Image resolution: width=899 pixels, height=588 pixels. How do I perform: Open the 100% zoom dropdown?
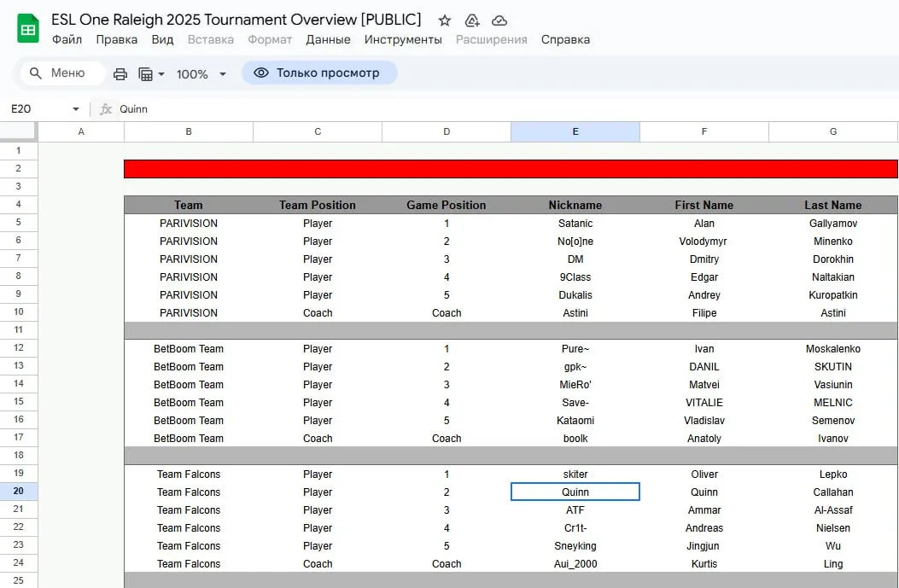coord(201,74)
